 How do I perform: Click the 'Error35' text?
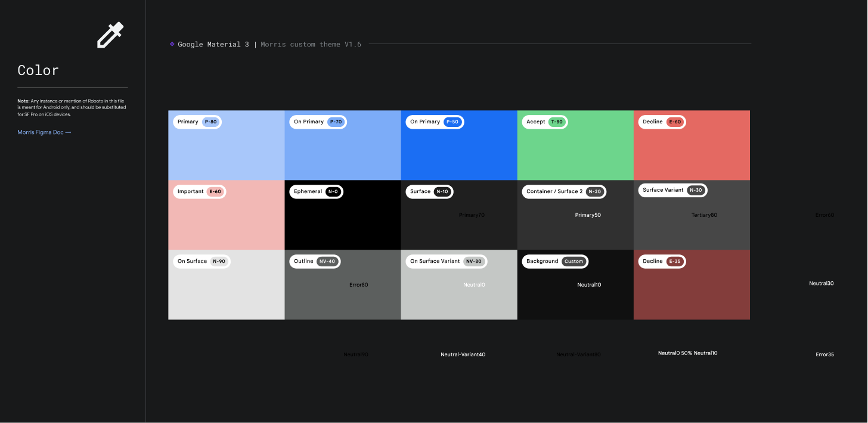[x=825, y=354]
